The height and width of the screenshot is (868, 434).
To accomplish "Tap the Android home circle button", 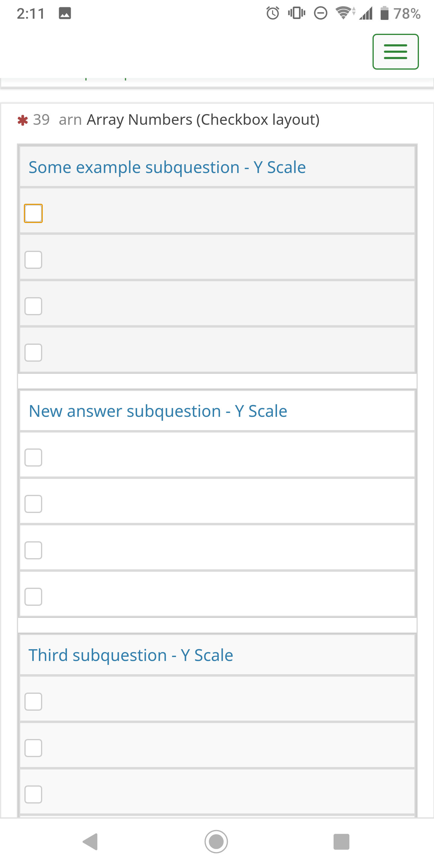I will click(216, 842).
